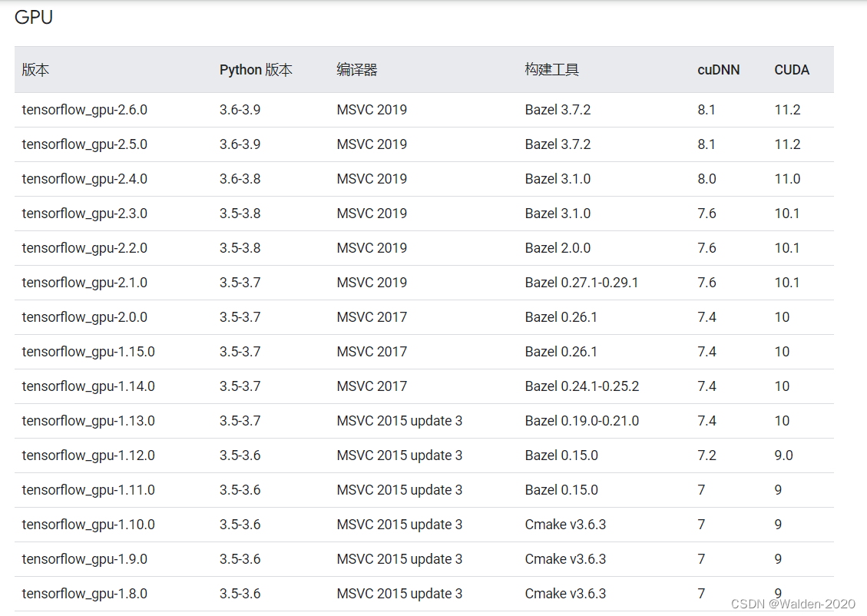This screenshot has height=616, width=867.
Task: Select tensorflow_gpu-1.8.0 version cell
Action: (x=84, y=594)
